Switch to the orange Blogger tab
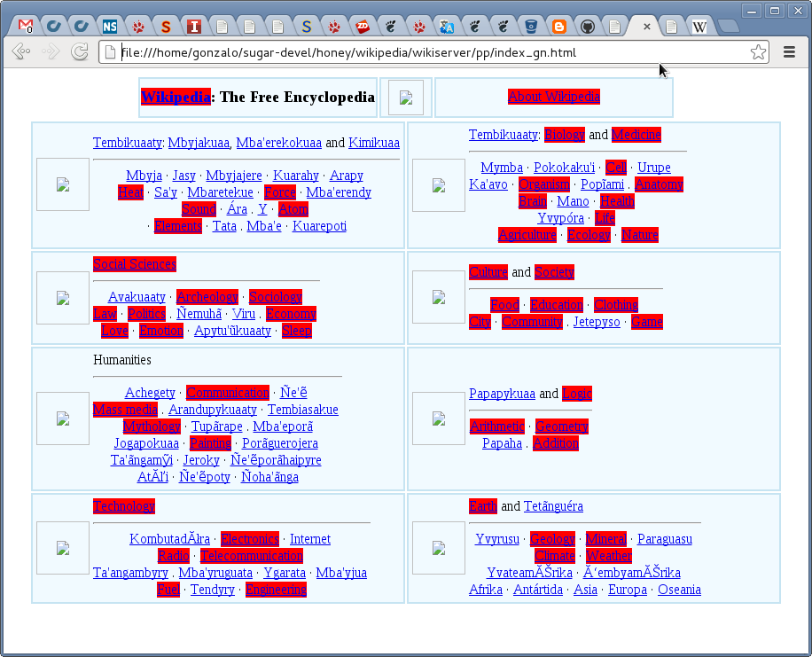Image resolution: width=812 pixels, height=657 pixels. [559, 27]
